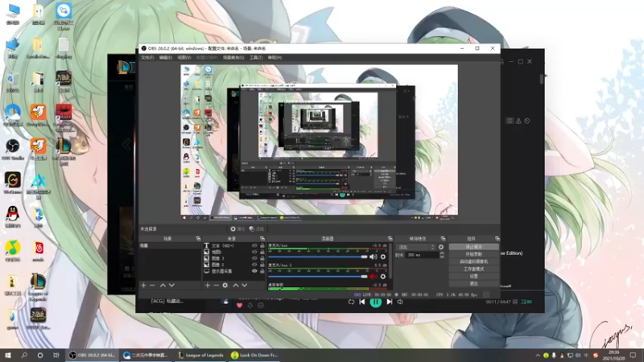The height and width of the screenshot is (362, 644).
Task: Pop out the 混音器 dock panel
Action: click(x=390, y=239)
